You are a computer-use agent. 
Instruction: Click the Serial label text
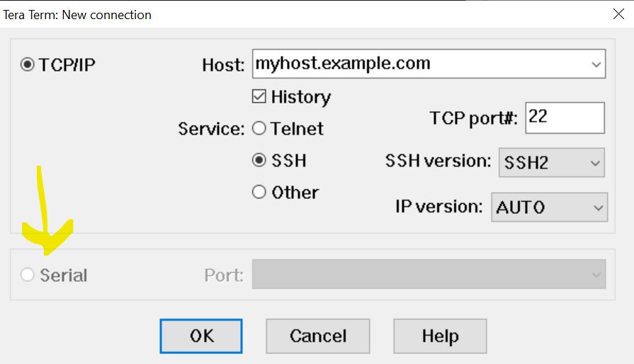64,275
